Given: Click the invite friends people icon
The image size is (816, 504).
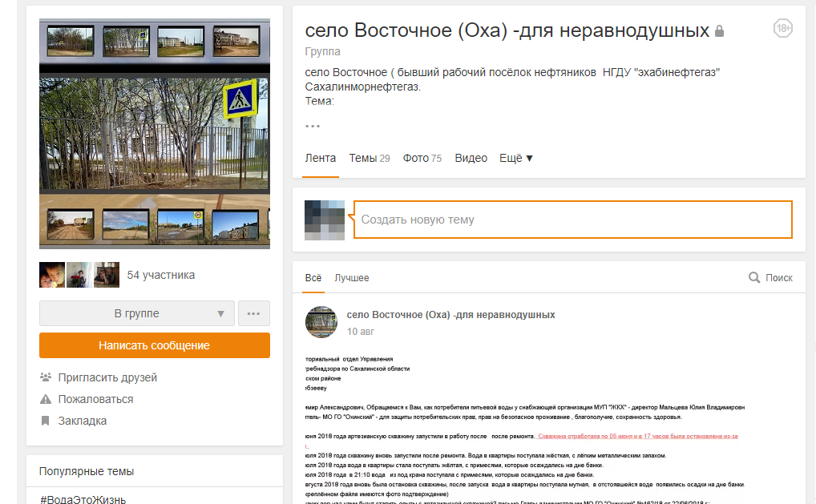Looking at the screenshot, I should 46,377.
